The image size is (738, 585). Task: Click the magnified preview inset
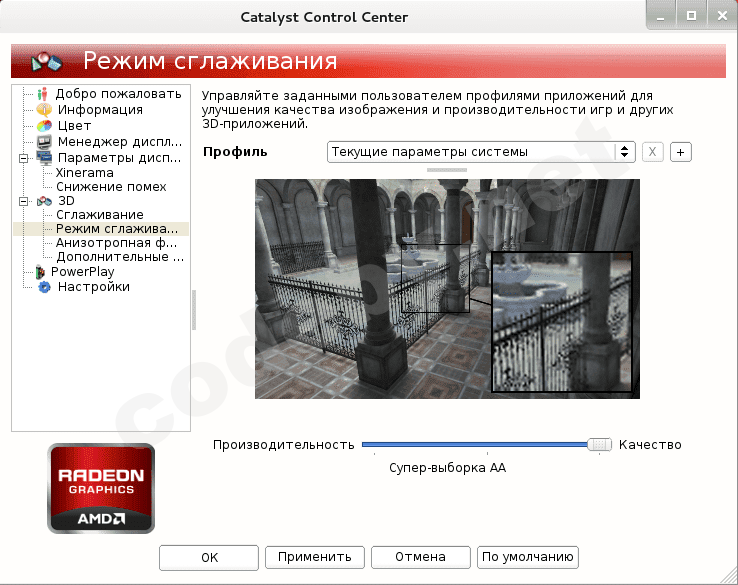click(562, 322)
